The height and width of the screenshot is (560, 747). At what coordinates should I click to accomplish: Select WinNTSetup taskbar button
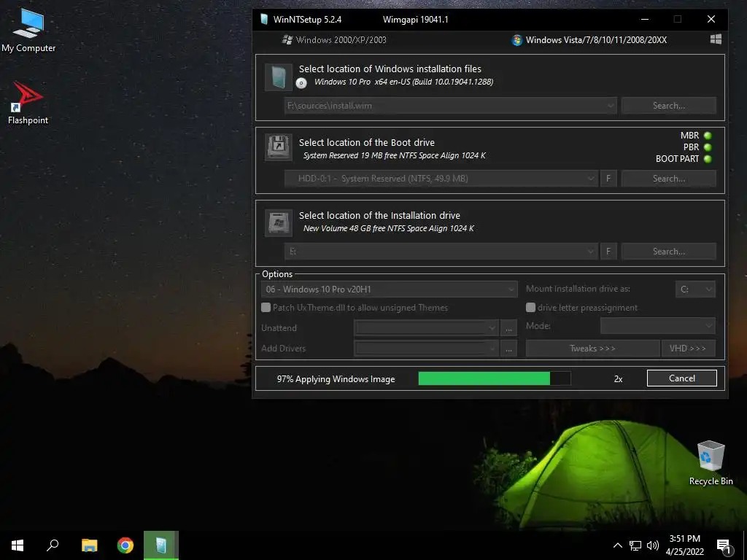tap(161, 545)
